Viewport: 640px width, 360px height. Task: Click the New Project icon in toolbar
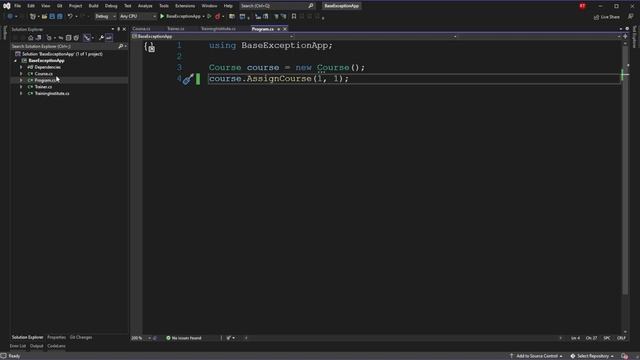point(33,16)
